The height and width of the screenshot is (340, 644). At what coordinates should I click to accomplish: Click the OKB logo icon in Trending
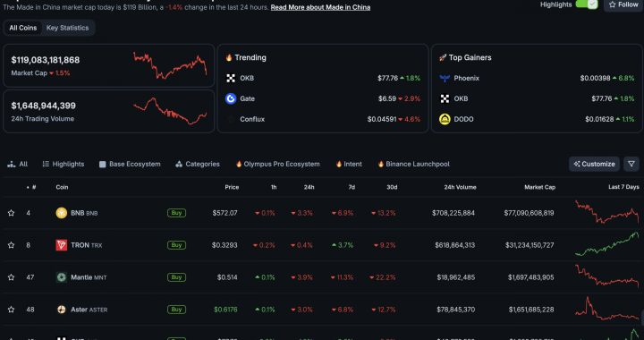231,78
